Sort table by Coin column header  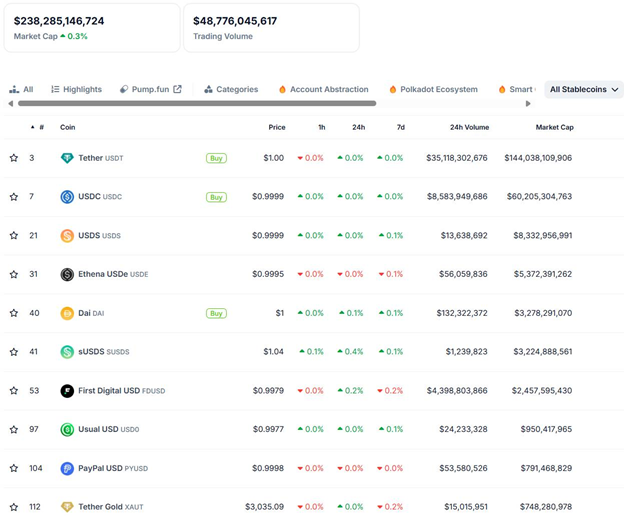68,127
